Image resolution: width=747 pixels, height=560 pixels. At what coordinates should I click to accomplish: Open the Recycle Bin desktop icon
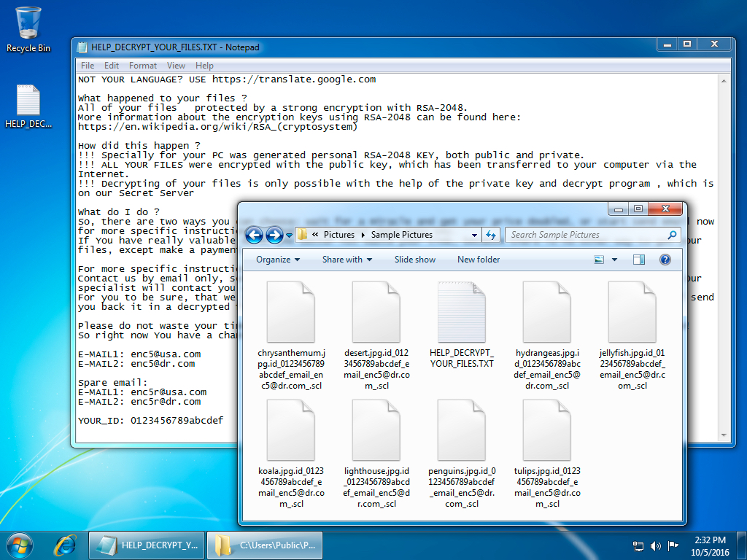28,29
